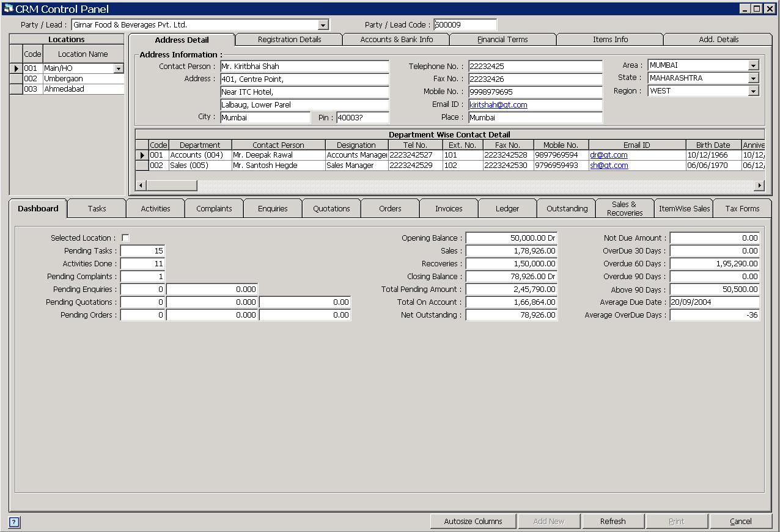The height and width of the screenshot is (532, 780).
Task: Click the Autosize Columns button
Action: [473, 521]
